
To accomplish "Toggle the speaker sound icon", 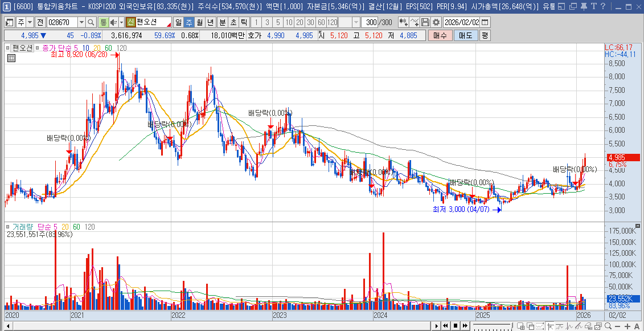I will pos(114,22).
